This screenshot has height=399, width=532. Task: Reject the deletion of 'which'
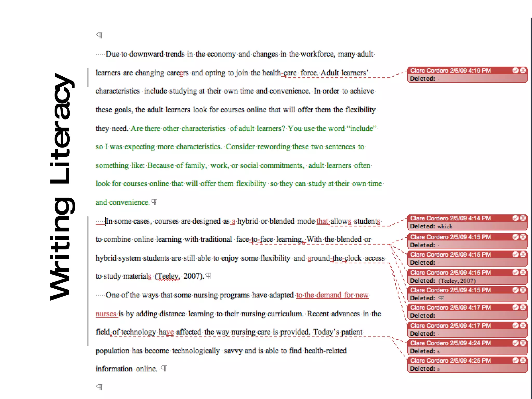pos(523,218)
